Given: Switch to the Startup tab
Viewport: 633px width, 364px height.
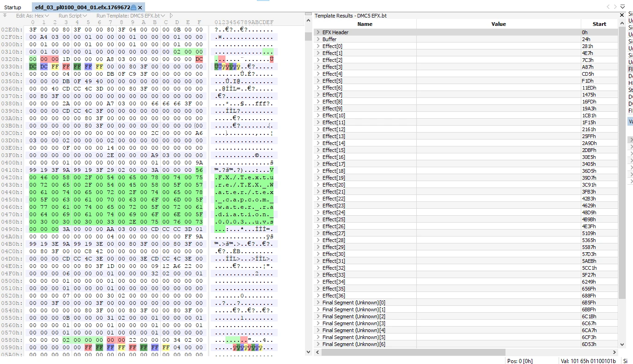Looking at the screenshot, I should coord(13,7).
